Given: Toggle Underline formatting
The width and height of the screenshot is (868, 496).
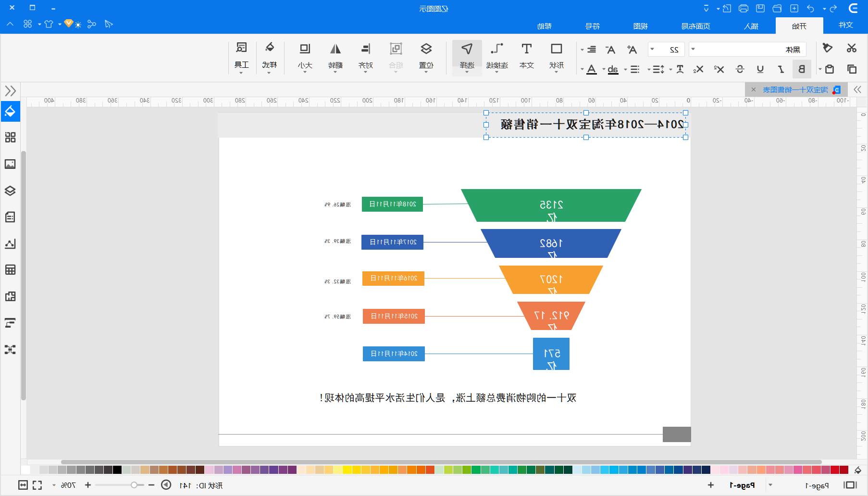Looking at the screenshot, I should 760,69.
